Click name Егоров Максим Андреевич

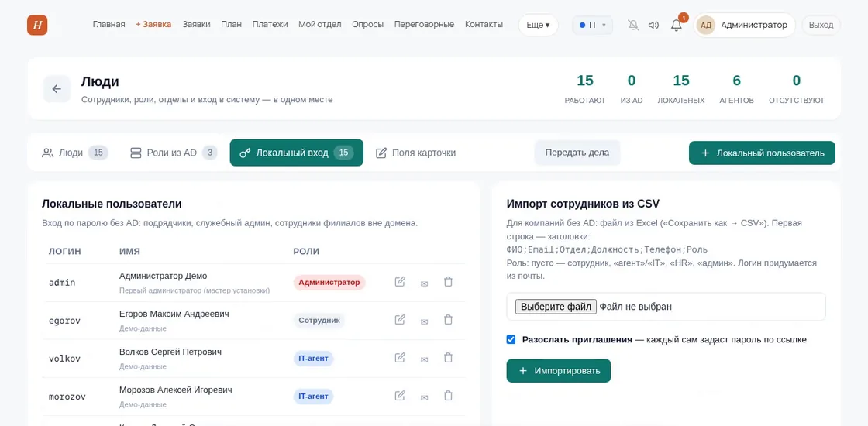click(x=174, y=314)
